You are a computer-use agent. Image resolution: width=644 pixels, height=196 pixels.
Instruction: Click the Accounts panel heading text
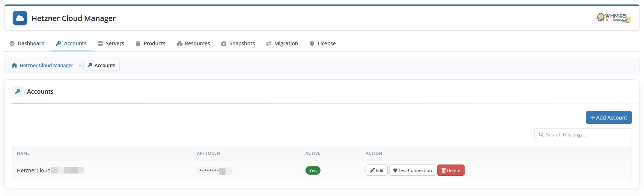pos(40,91)
